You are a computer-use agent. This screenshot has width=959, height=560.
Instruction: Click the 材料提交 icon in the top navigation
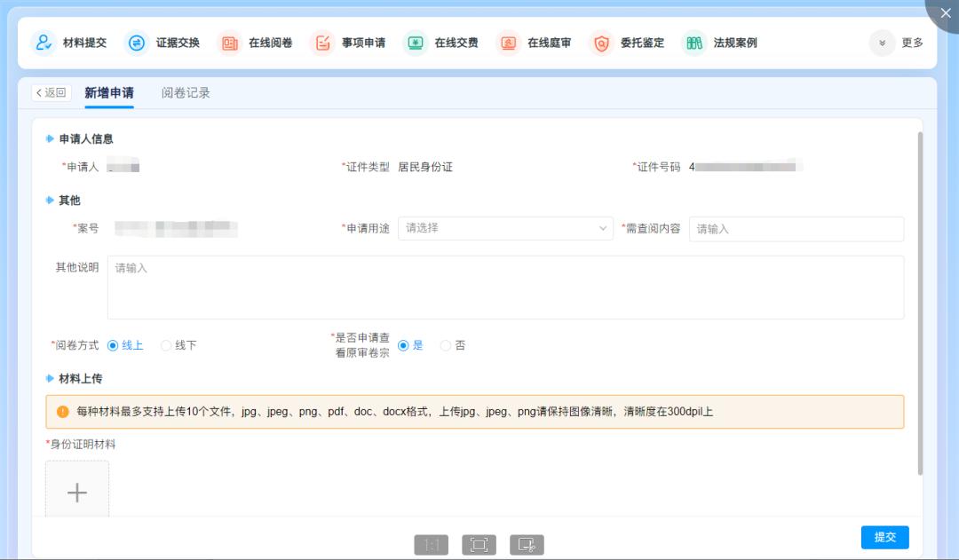pos(43,43)
